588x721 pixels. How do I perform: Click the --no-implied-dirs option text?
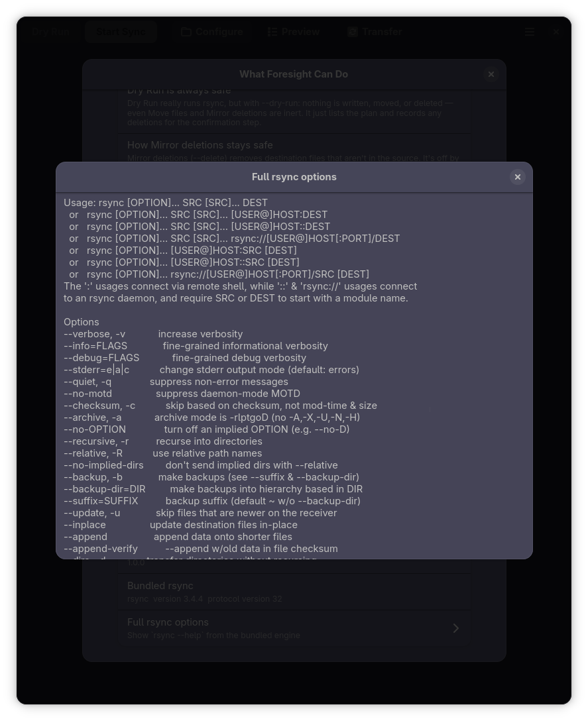click(103, 466)
